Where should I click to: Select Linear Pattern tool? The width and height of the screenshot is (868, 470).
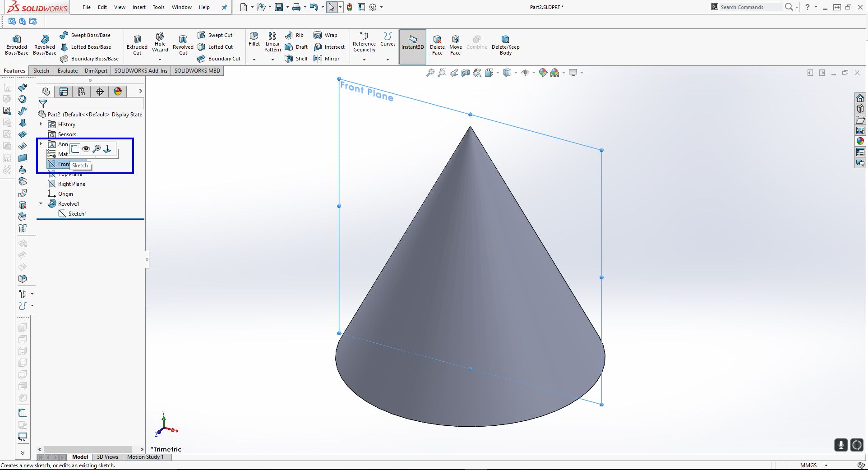click(x=272, y=42)
